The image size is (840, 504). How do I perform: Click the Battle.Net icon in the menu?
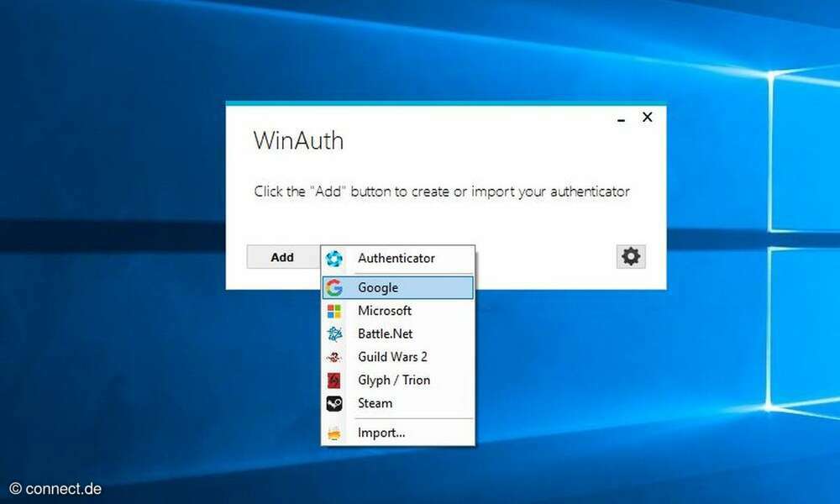pos(334,333)
